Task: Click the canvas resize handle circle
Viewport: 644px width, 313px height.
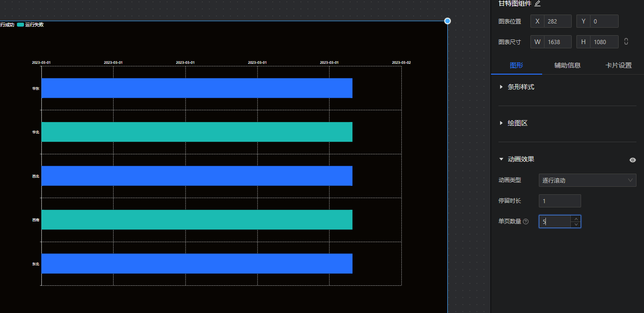Action: 447,21
